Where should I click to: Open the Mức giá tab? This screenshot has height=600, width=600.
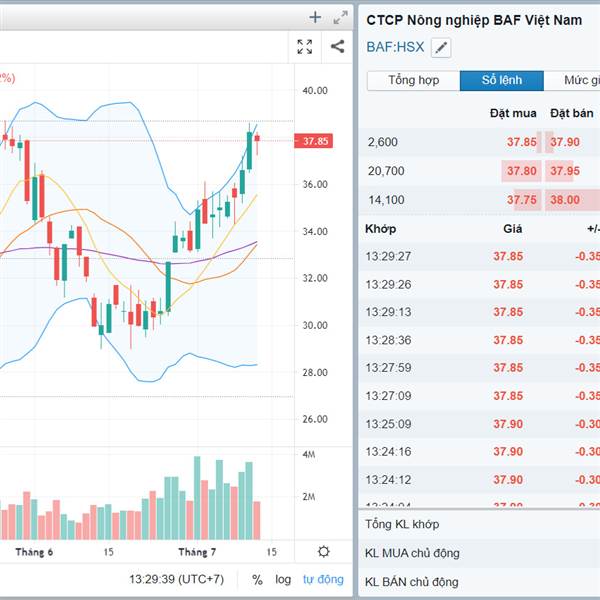[575, 81]
